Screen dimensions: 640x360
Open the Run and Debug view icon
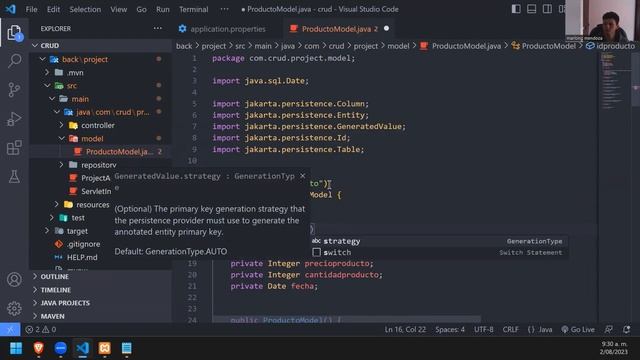click(x=14, y=119)
